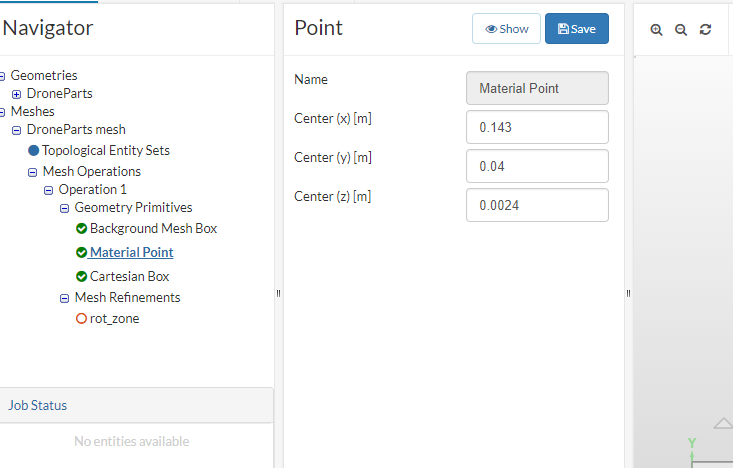733x468 pixels.
Task: Click the blue dot beside Topological Entity Sets
Action: click(x=33, y=150)
